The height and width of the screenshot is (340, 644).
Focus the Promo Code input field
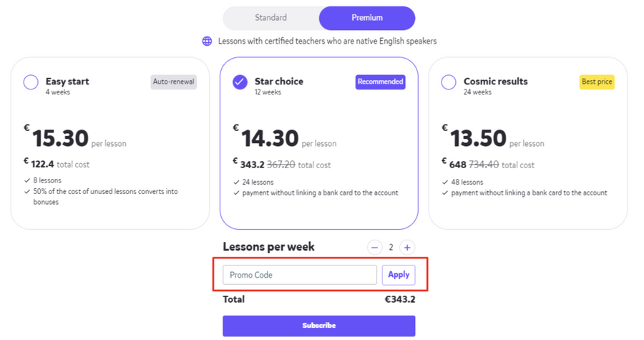tap(300, 275)
